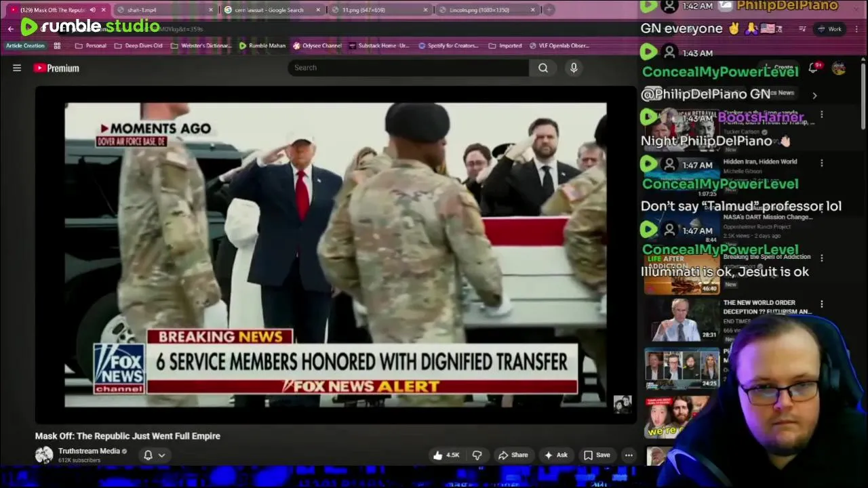Viewport: 868px width, 488px height.
Task: Open The New World Order Deception thumbnail
Action: coord(682,320)
